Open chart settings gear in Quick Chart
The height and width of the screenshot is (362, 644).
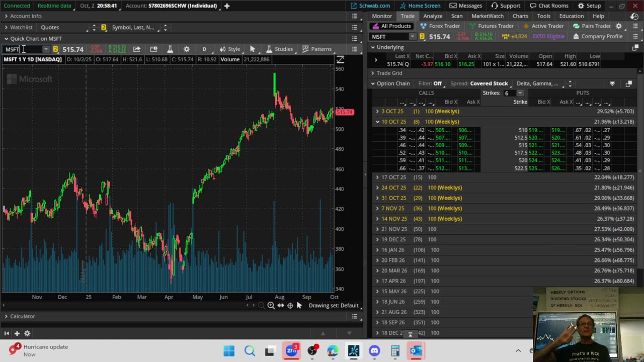coord(187,49)
